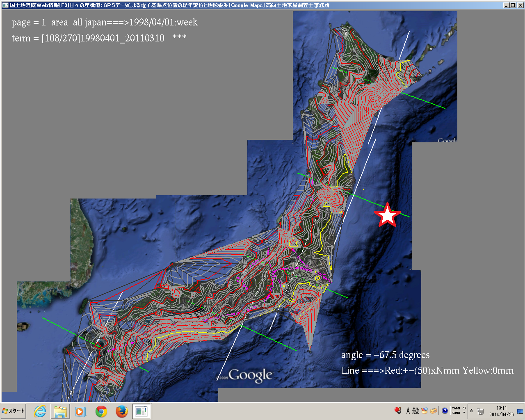The height and width of the screenshot is (420, 525).
Task: Click the network connection tray icon
Action: point(480,411)
